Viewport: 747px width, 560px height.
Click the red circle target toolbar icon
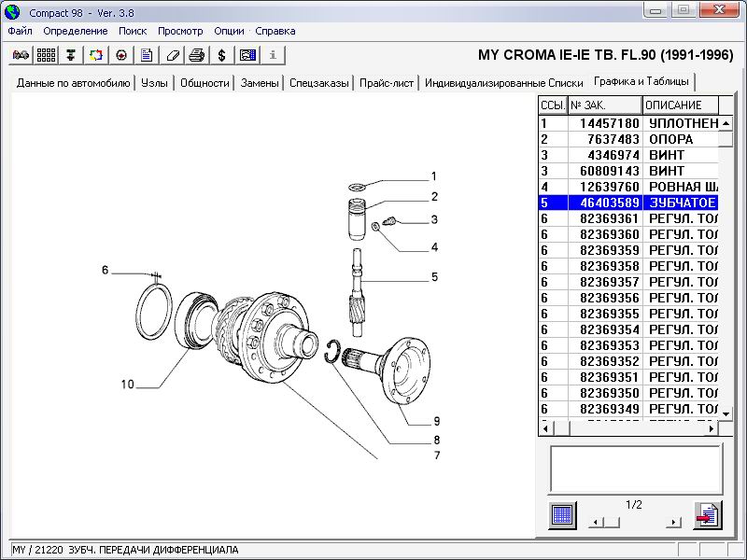(x=121, y=55)
